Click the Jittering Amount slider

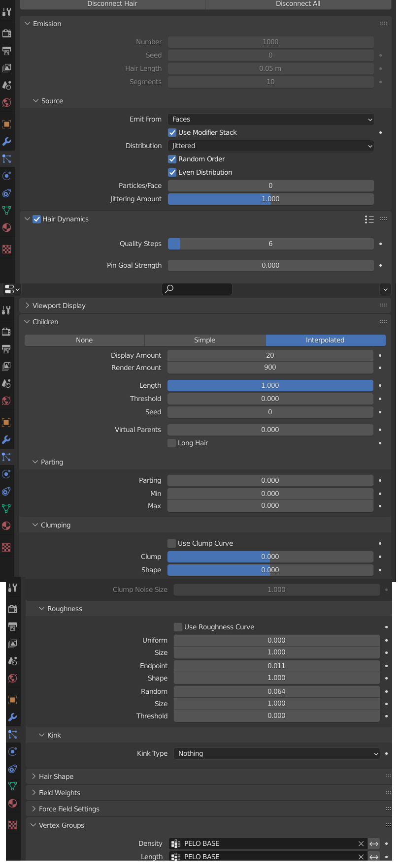click(x=270, y=199)
